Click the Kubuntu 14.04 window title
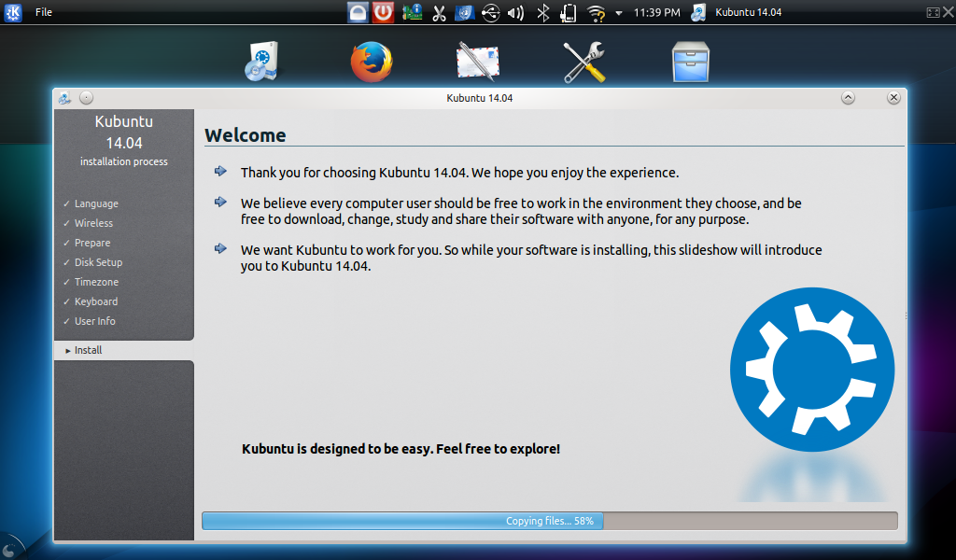 [x=479, y=98]
